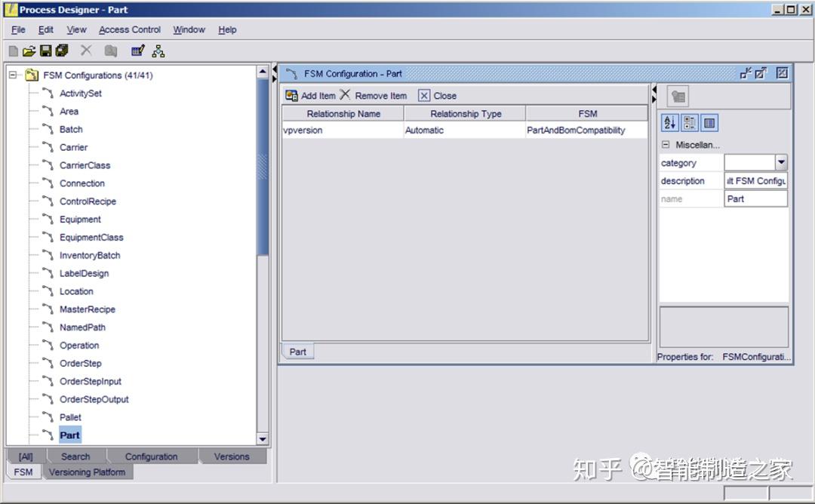Screen dimensions: 815x504
Task: Open the table editor toolbar icon
Action: [x=137, y=51]
